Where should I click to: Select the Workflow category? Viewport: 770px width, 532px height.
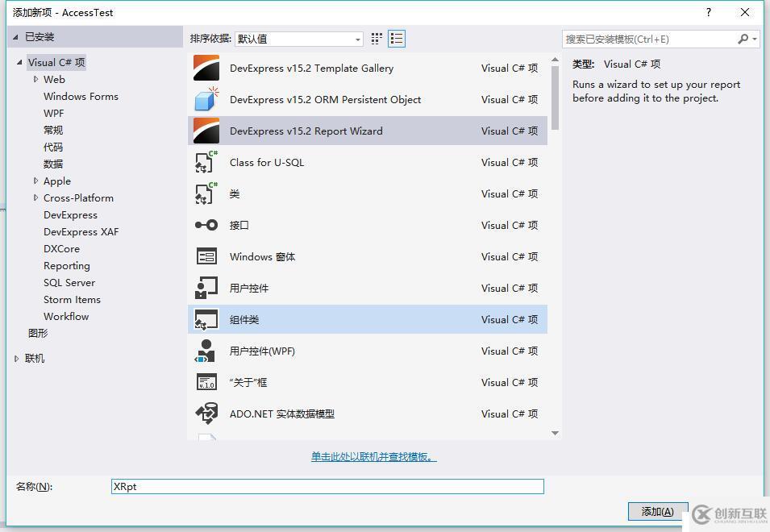[66, 317]
